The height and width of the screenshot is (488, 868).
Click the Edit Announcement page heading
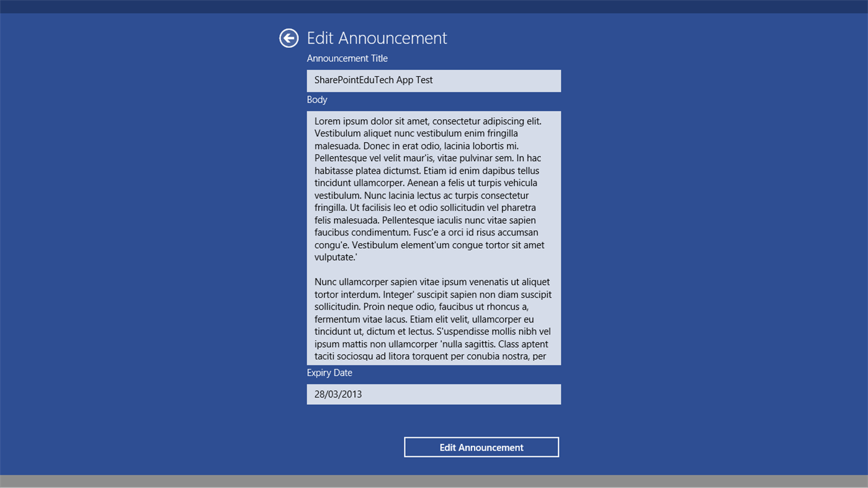pos(377,38)
